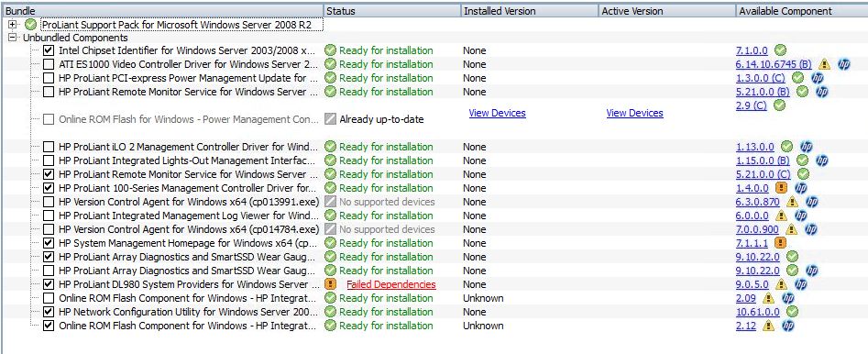Click No supported devices status for cp013991.exe
The width and height of the screenshot is (868, 354).
387,202
